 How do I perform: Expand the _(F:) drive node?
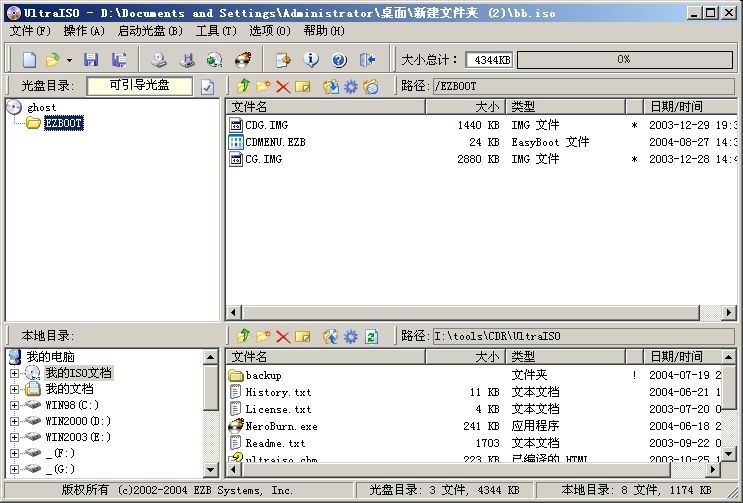[14, 453]
